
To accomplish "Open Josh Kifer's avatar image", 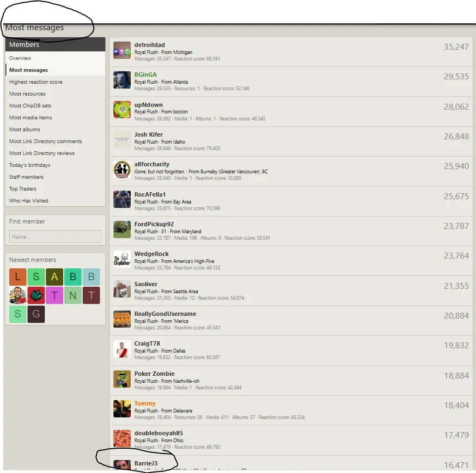I will [x=122, y=139].
